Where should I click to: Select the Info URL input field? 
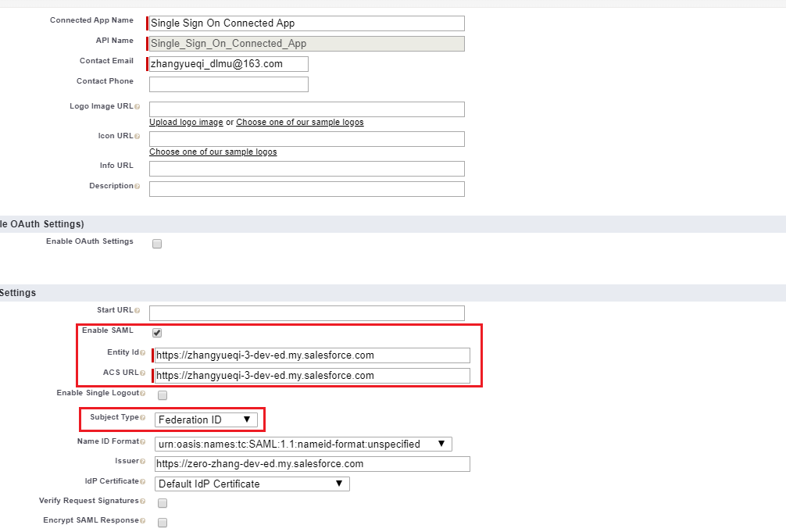click(307, 169)
